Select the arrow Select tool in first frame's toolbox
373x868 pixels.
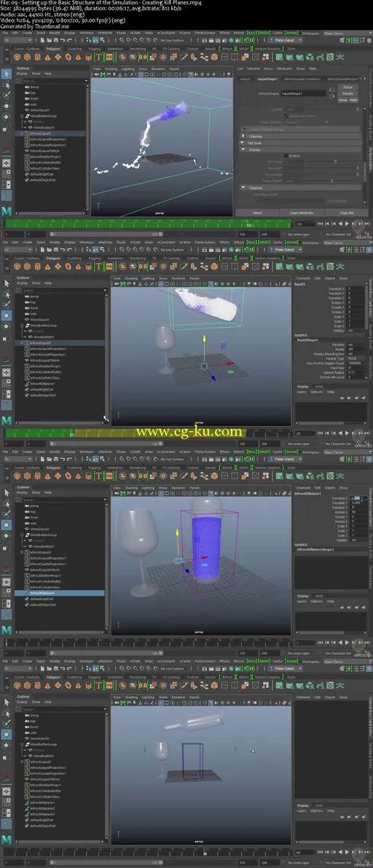[6, 74]
